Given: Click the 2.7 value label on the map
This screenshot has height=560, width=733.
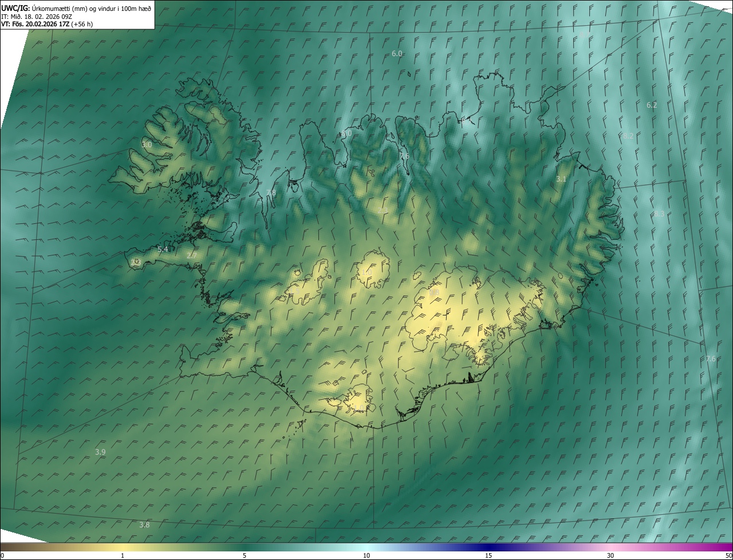Looking at the screenshot, I should pos(192,255).
